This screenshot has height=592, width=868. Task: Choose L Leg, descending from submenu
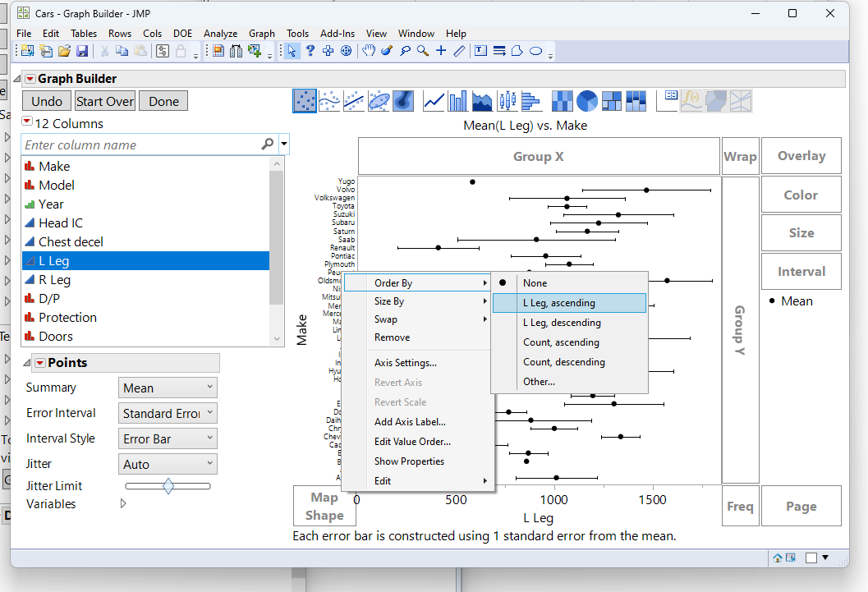[x=562, y=323]
